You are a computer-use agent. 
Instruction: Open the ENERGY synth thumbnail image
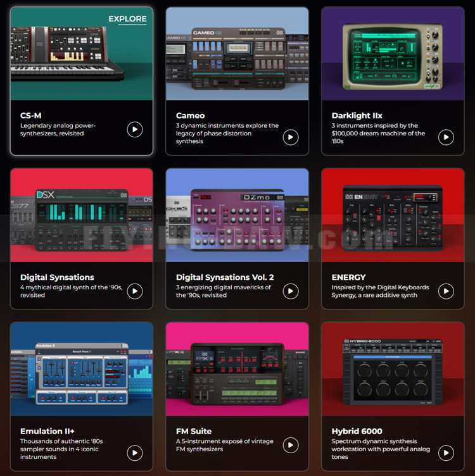point(393,215)
